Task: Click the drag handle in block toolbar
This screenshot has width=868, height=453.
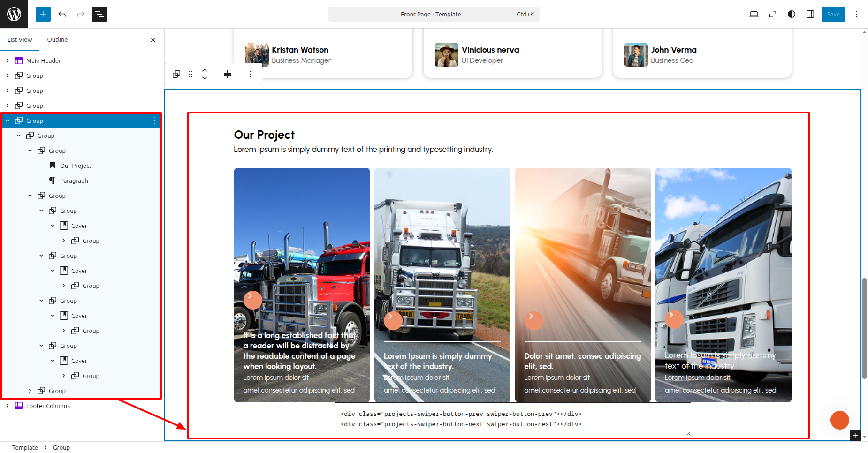Action: [190, 74]
